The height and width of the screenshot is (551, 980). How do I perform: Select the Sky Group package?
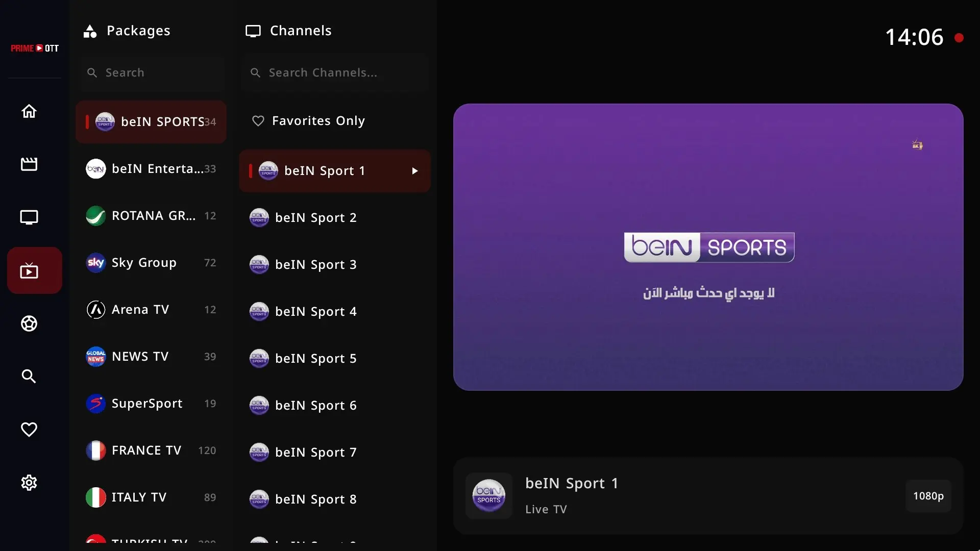151,263
